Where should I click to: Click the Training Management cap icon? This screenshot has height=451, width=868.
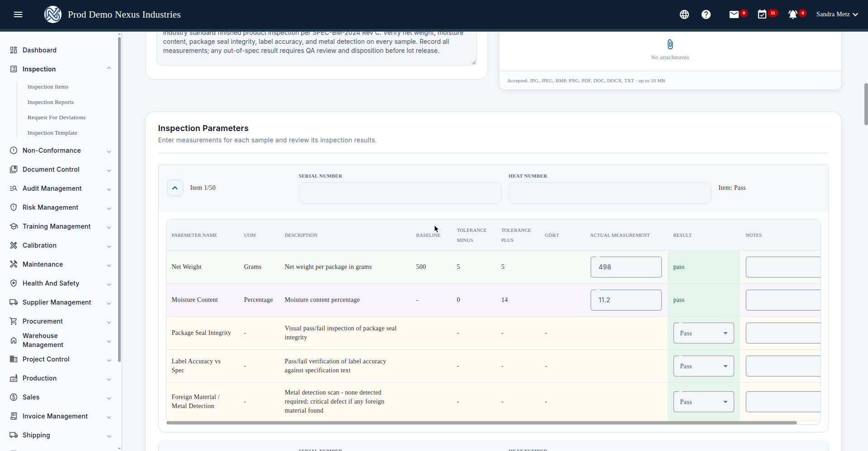14,226
